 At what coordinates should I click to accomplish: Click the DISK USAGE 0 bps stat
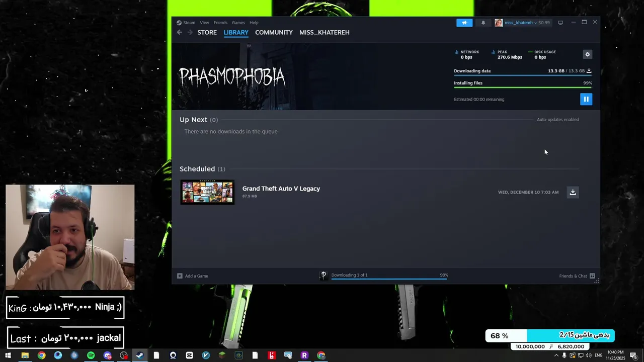click(542, 54)
